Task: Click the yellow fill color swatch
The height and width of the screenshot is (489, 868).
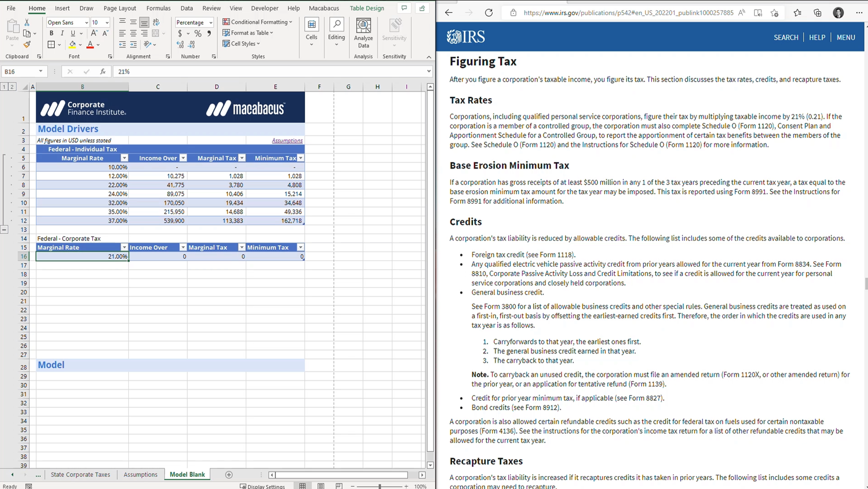Action: pos(72,45)
